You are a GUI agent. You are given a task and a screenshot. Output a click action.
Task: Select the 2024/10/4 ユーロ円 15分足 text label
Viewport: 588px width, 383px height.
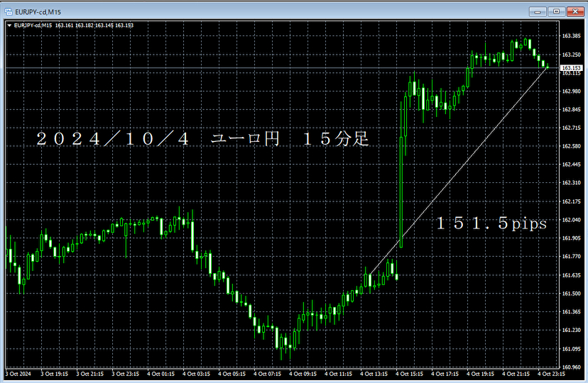(203, 139)
